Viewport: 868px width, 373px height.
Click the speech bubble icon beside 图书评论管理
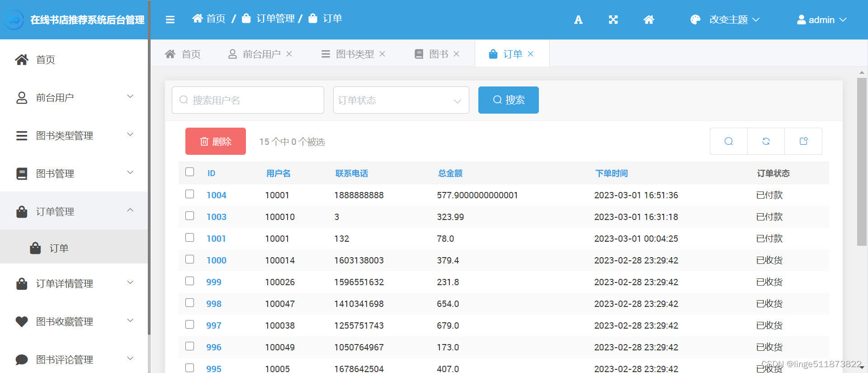pos(22,359)
